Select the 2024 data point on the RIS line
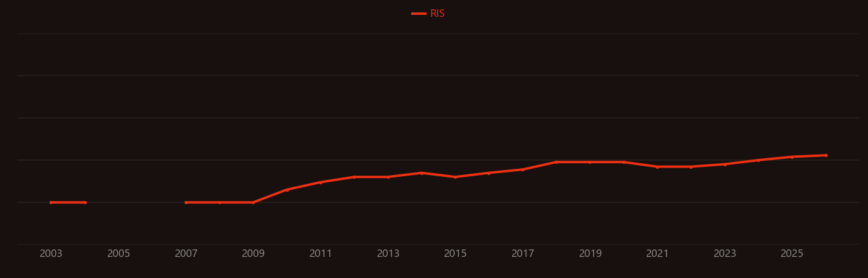 point(758,160)
